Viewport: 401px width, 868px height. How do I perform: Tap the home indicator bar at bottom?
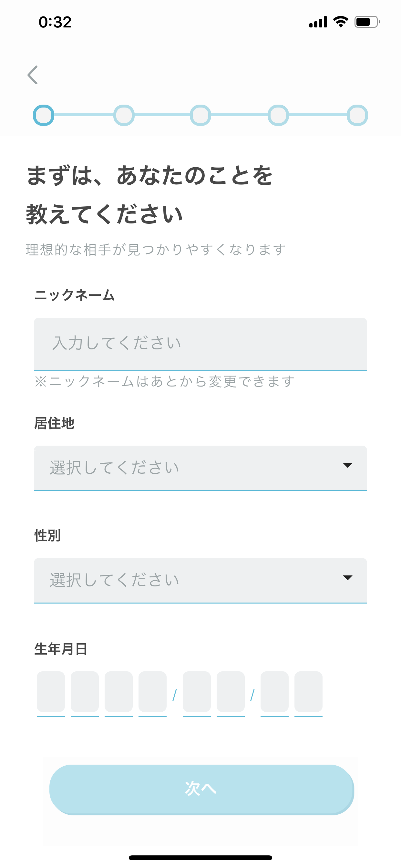click(x=200, y=858)
